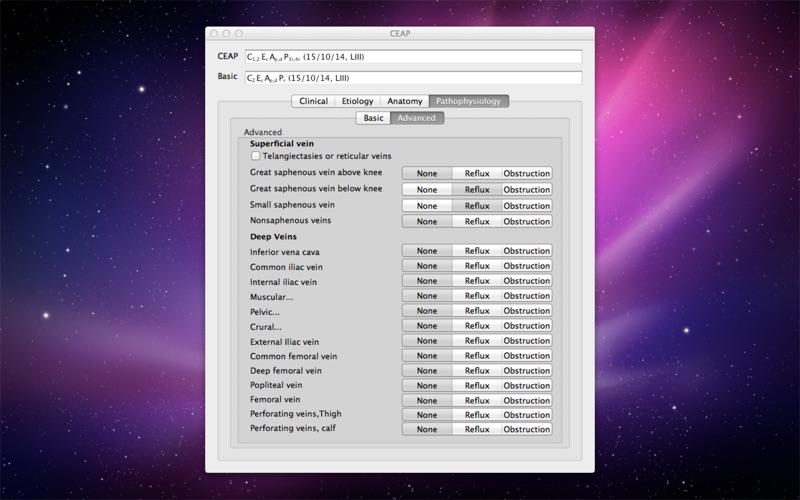Set Common femoral vein to None
This screenshot has width=800, height=500.
427,356
